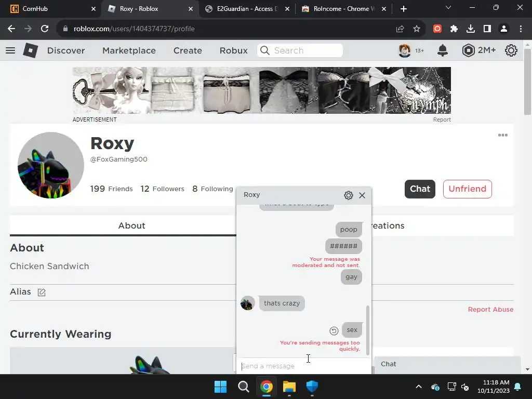
Task: Click the Chrome icon in the taskbar
Action: point(267,387)
